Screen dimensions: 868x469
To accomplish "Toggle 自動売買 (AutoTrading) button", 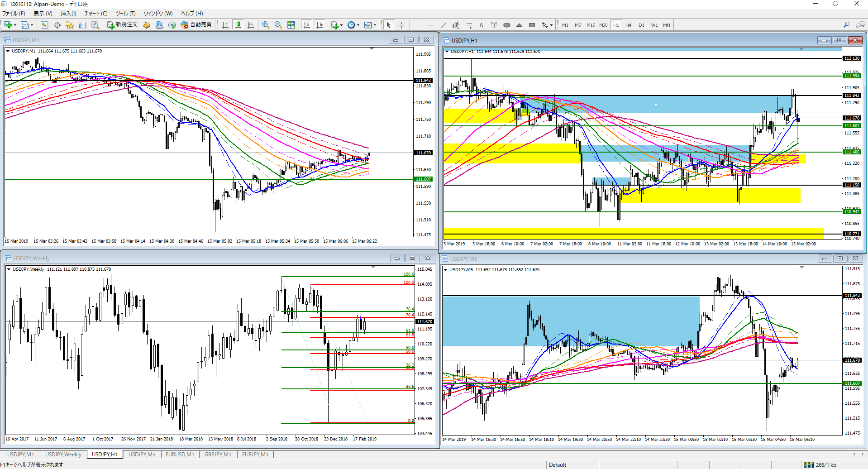I will click(x=196, y=25).
